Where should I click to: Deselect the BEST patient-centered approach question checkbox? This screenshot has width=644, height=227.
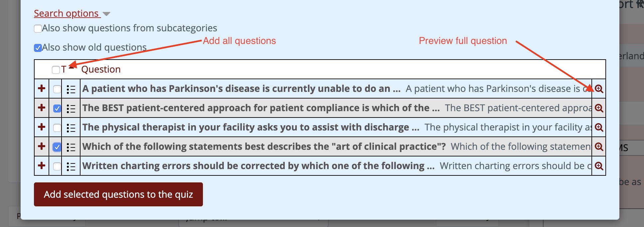coord(57,109)
